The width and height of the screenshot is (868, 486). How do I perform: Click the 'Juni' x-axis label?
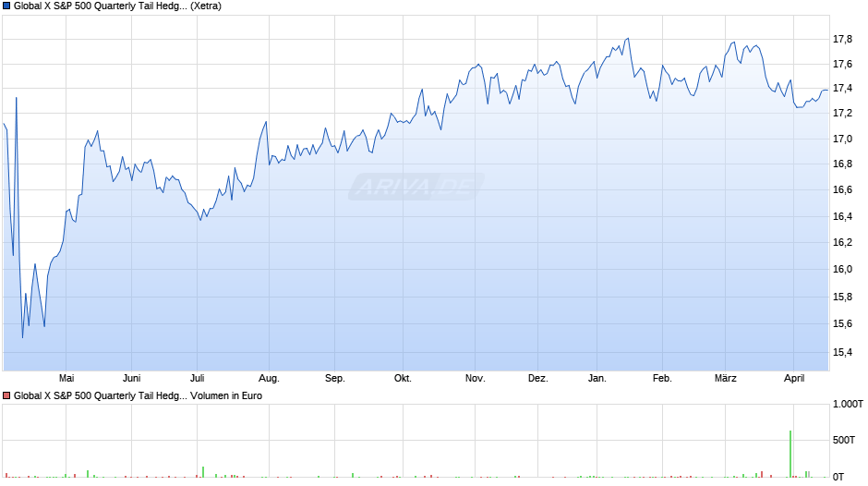(x=132, y=378)
